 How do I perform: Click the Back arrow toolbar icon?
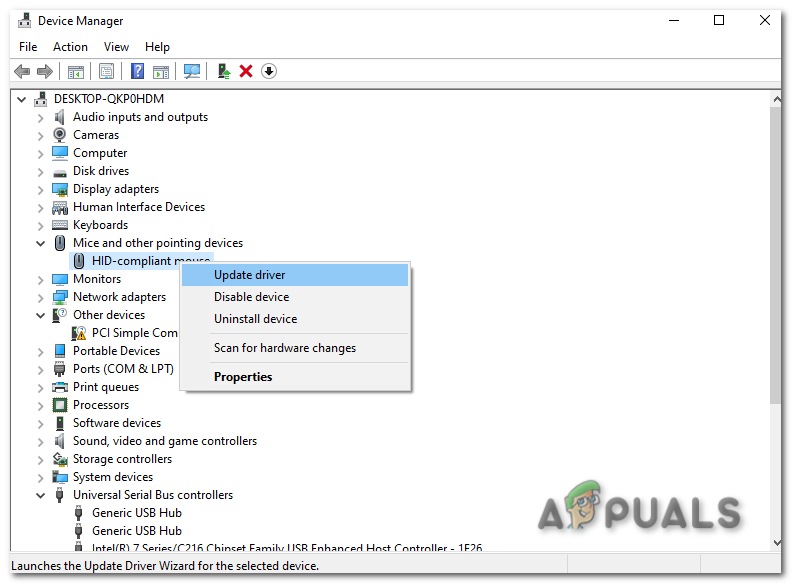(x=22, y=71)
